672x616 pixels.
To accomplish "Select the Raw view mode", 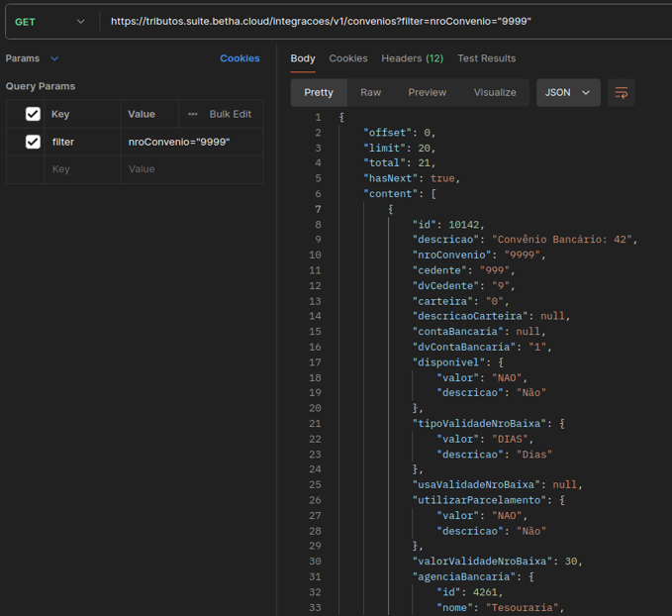I will click(371, 93).
